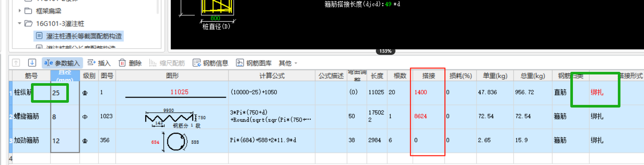
Task: Click figure number cell 1023
Action: coord(107,117)
